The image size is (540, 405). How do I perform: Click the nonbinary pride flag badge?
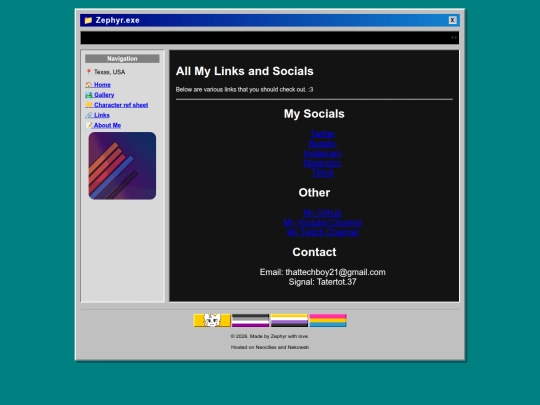[289, 320]
